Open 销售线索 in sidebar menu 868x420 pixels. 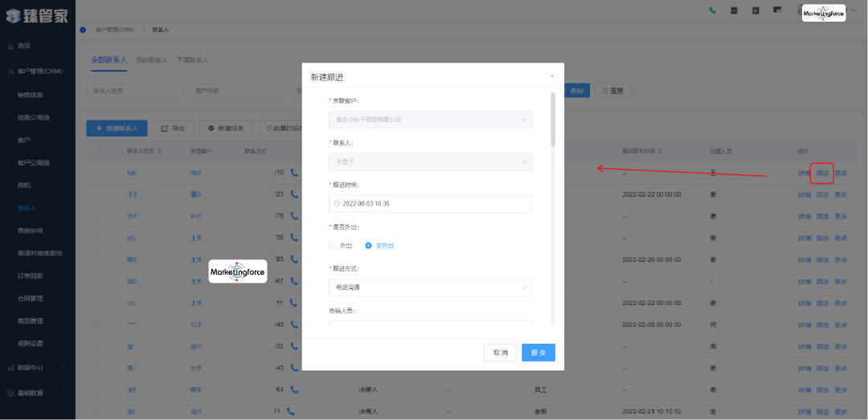[x=31, y=95]
